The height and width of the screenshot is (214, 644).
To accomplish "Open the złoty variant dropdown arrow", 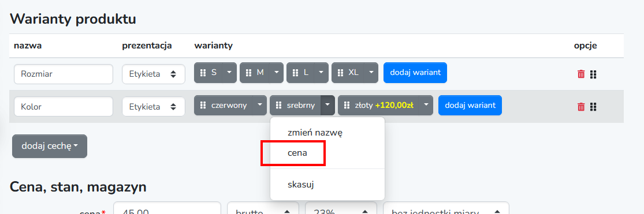I will click(426, 106).
